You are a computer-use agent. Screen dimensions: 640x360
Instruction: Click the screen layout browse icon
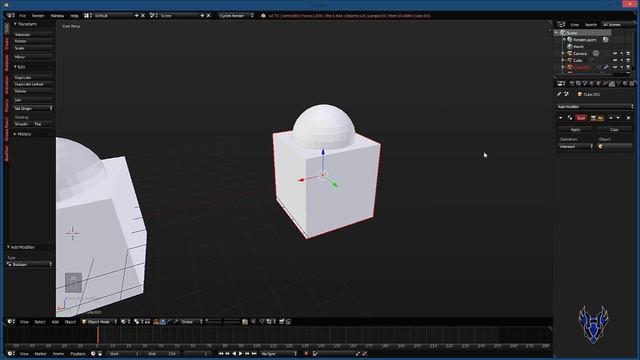[87, 16]
